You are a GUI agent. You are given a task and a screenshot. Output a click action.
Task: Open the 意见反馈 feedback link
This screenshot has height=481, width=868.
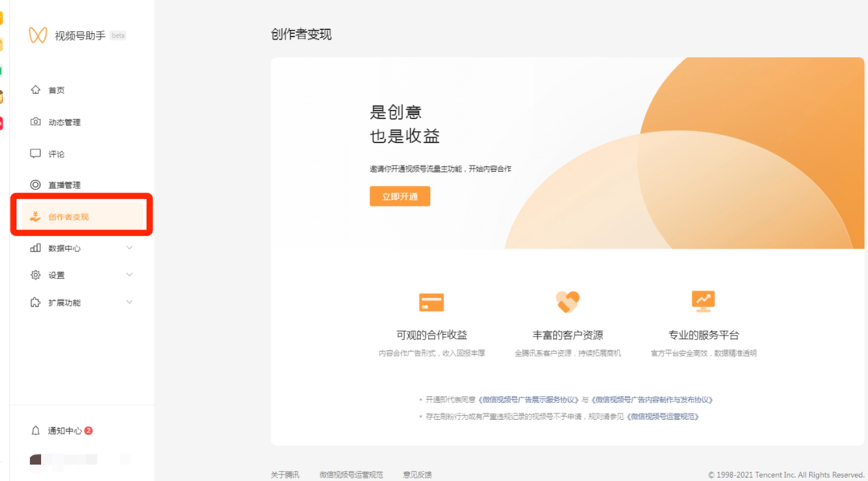click(419, 474)
